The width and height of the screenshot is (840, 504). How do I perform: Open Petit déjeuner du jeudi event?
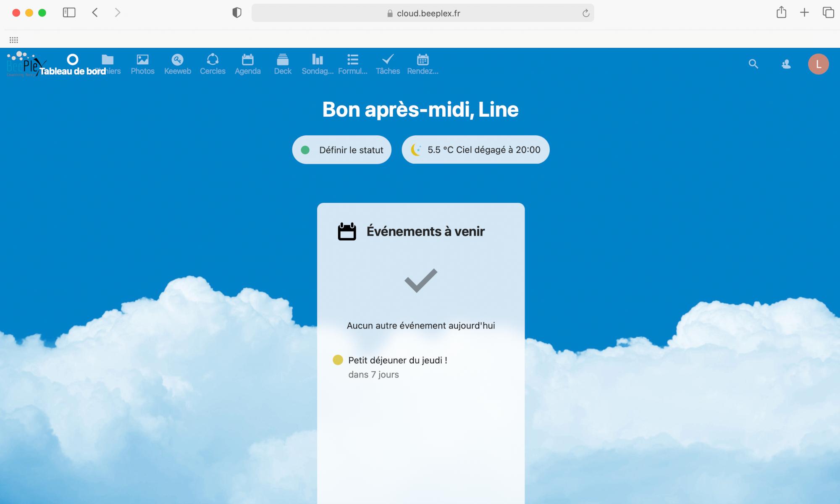click(x=397, y=360)
